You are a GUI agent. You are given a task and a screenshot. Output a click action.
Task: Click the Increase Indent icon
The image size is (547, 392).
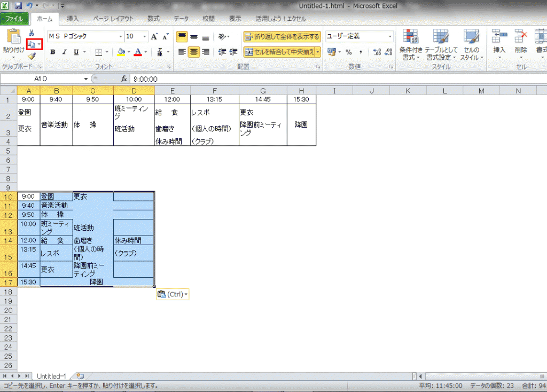(x=233, y=52)
